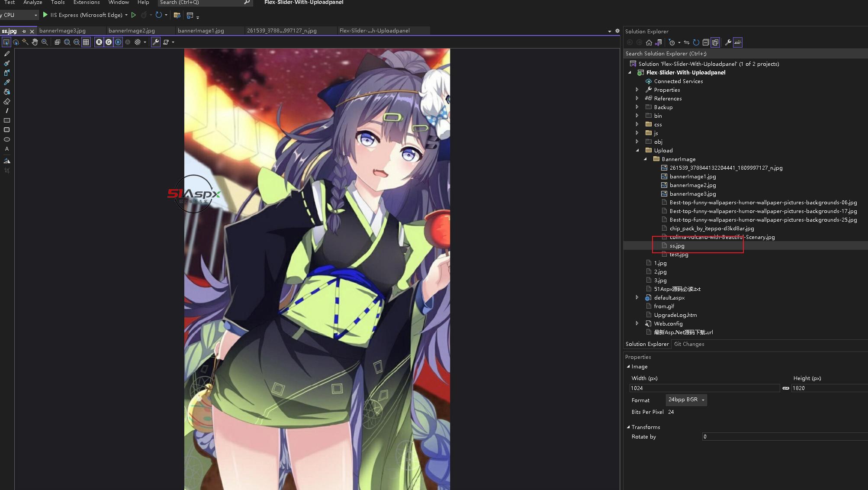
Task: Select the Rounded Rectangle tool
Action: click(7, 130)
